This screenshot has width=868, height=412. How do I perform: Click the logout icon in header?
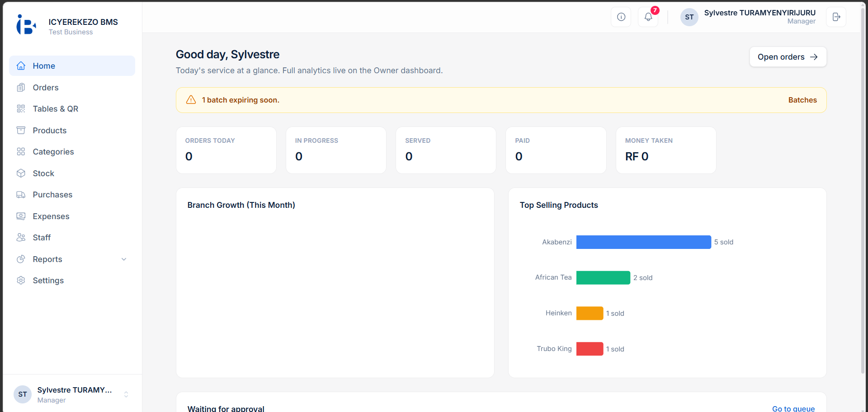[x=836, y=17]
